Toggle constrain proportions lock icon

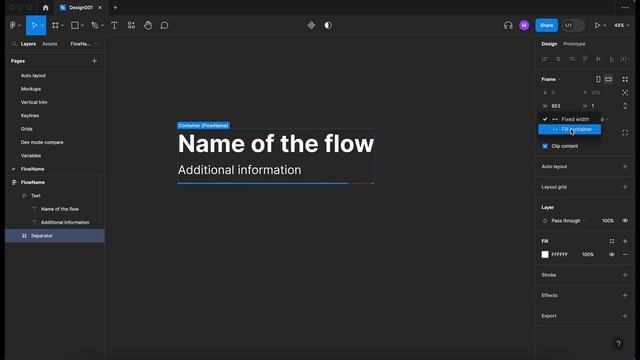pos(625,106)
